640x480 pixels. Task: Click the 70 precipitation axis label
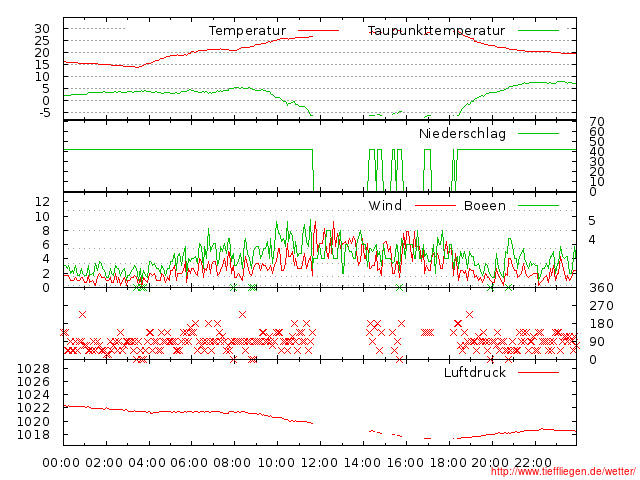pos(597,121)
